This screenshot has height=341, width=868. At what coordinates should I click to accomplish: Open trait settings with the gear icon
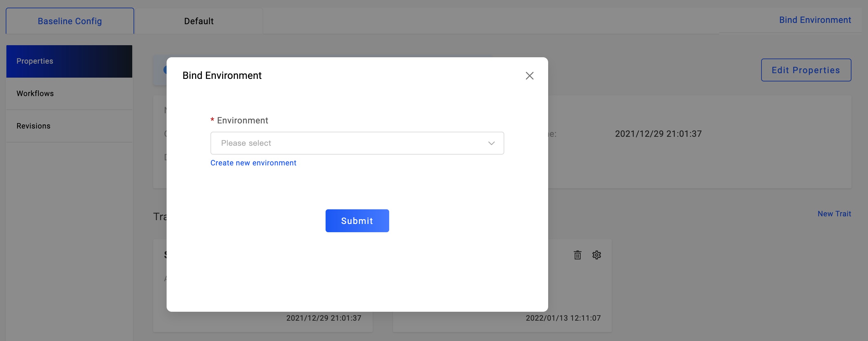[596, 255]
